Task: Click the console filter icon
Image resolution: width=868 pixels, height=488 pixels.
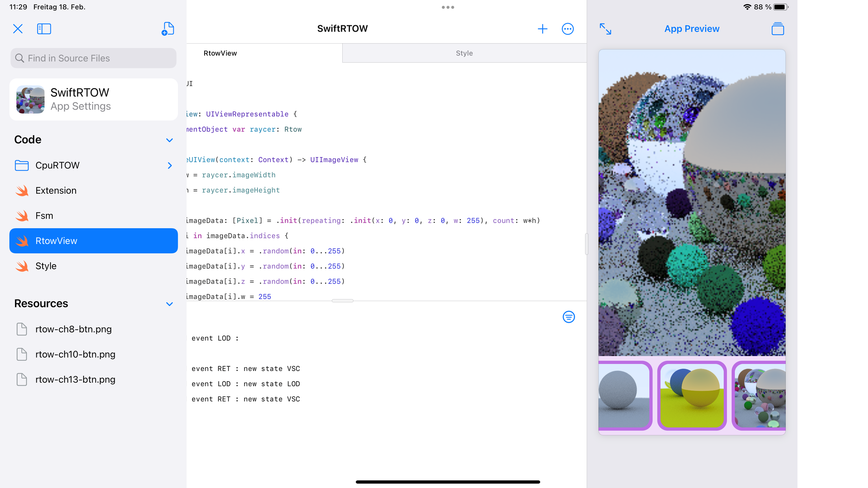Action: [569, 317]
